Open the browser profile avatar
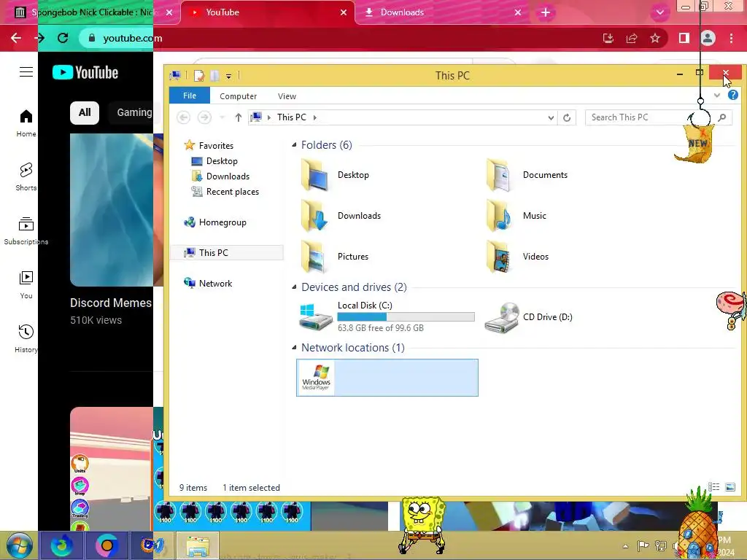747x560 pixels. (x=708, y=38)
